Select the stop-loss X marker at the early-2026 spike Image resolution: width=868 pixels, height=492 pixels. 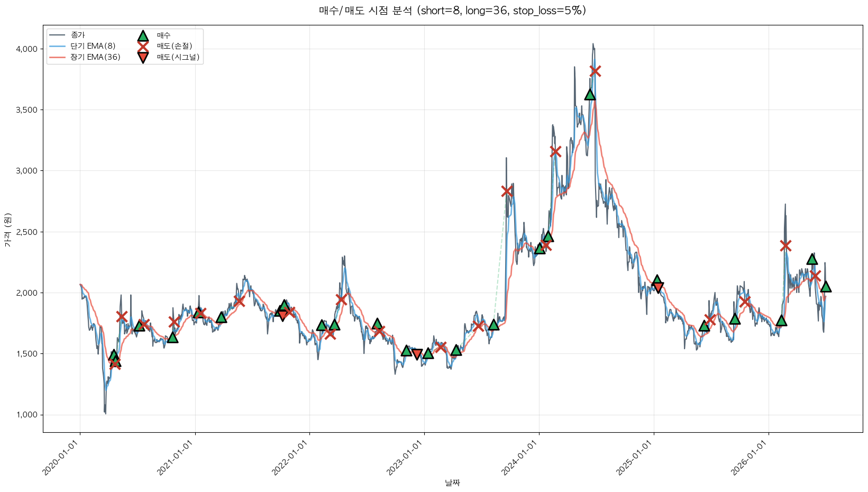(785, 245)
